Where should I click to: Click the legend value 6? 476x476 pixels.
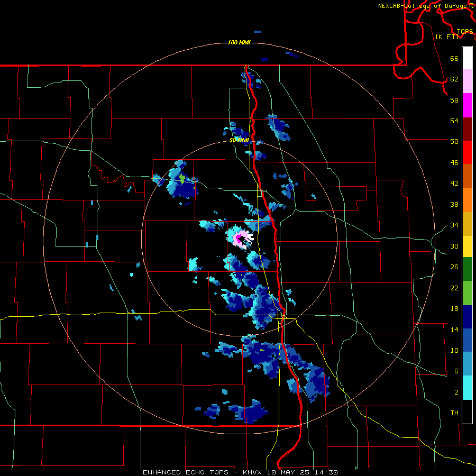456,371
